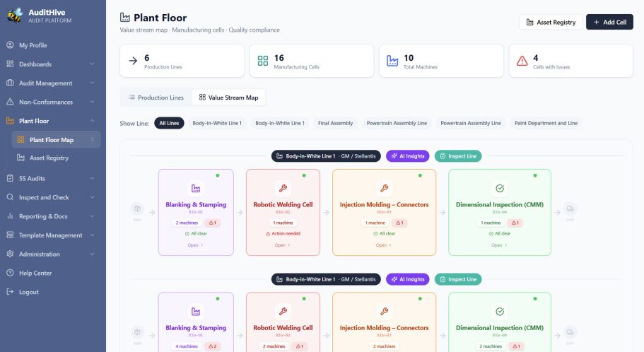Expand the Reporting & Docs chevron
644x352 pixels.
tap(93, 216)
